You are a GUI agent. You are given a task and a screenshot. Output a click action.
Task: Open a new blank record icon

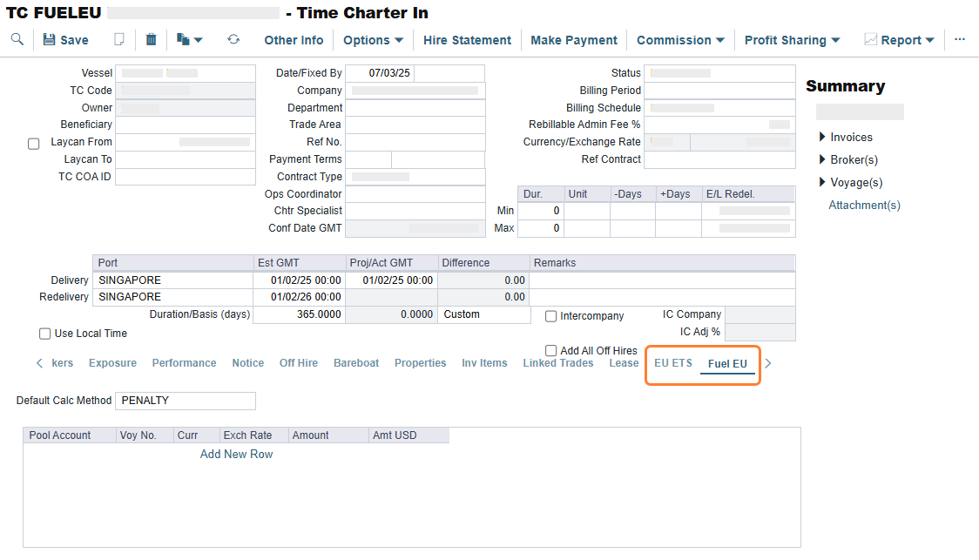coord(119,40)
